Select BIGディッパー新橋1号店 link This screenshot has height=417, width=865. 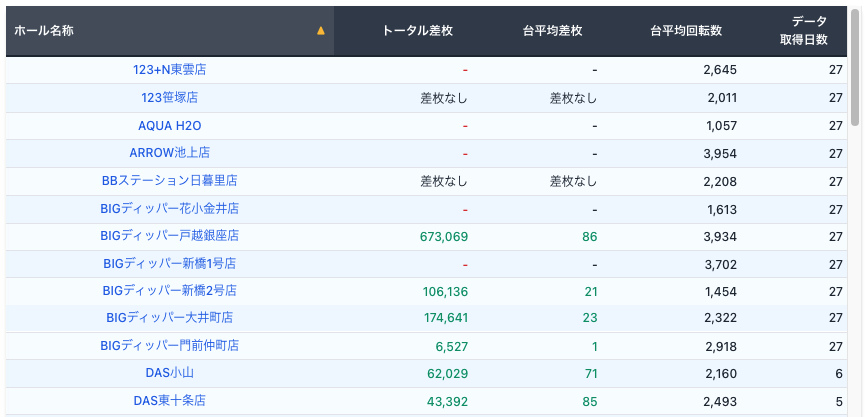(x=169, y=264)
